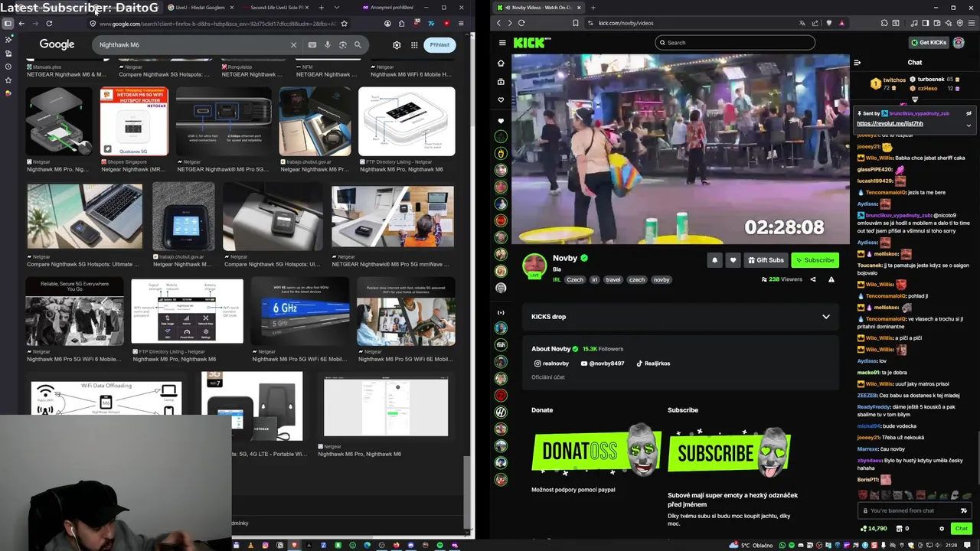The width and height of the screenshot is (980, 551).
Task: Go back in the Firefox window
Action: tap(21, 24)
